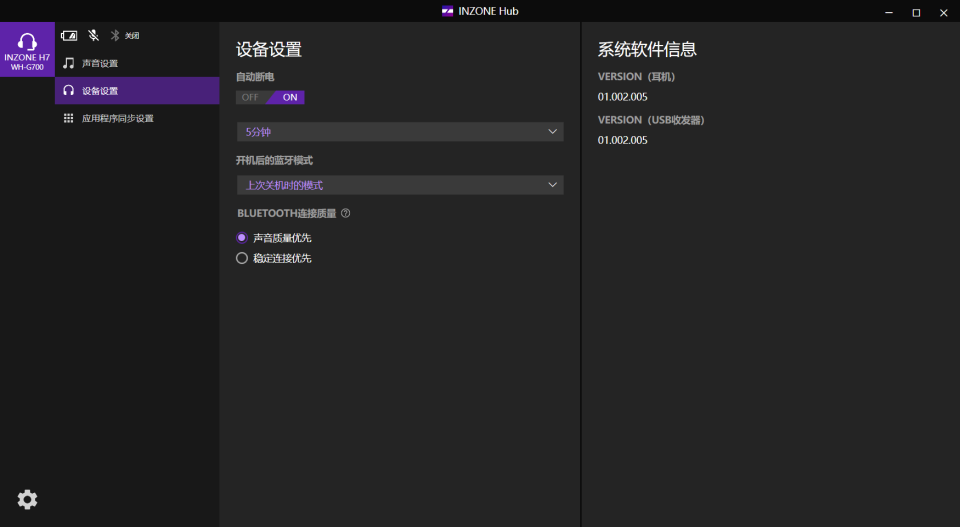Click the VERSION（耳机） label
The height and width of the screenshot is (527, 960).
point(636,77)
